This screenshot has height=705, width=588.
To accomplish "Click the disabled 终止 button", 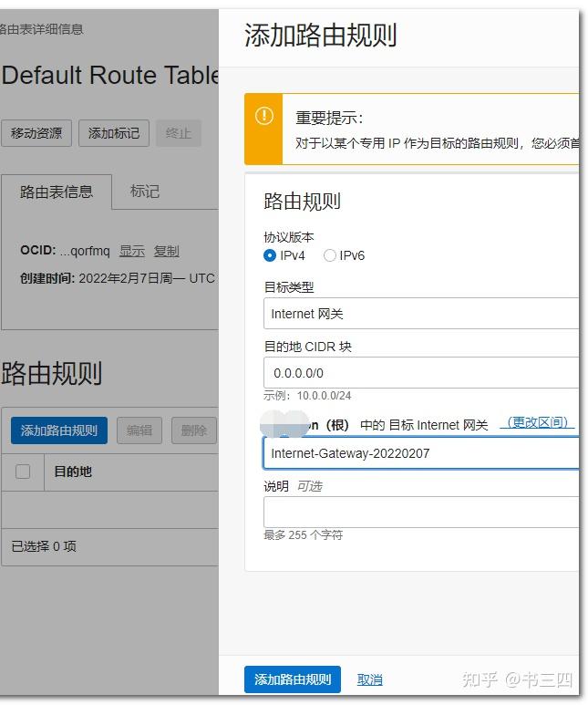I will pos(179,133).
